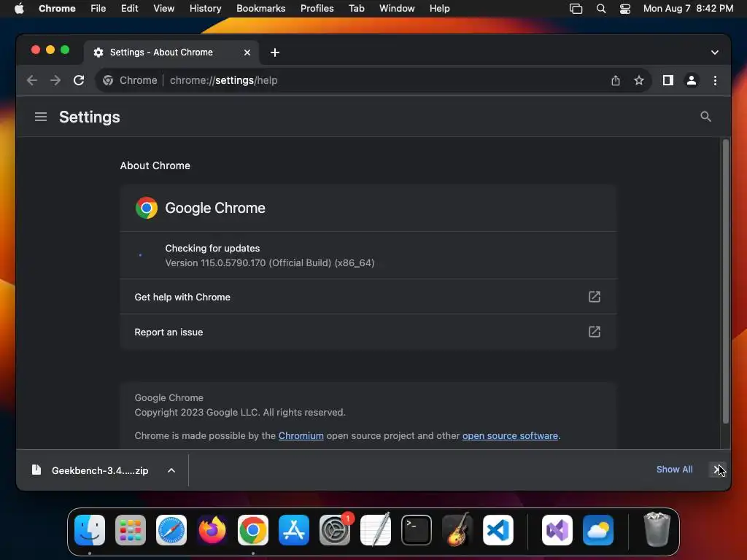
Task: Click Show All downloads
Action: [x=674, y=470]
